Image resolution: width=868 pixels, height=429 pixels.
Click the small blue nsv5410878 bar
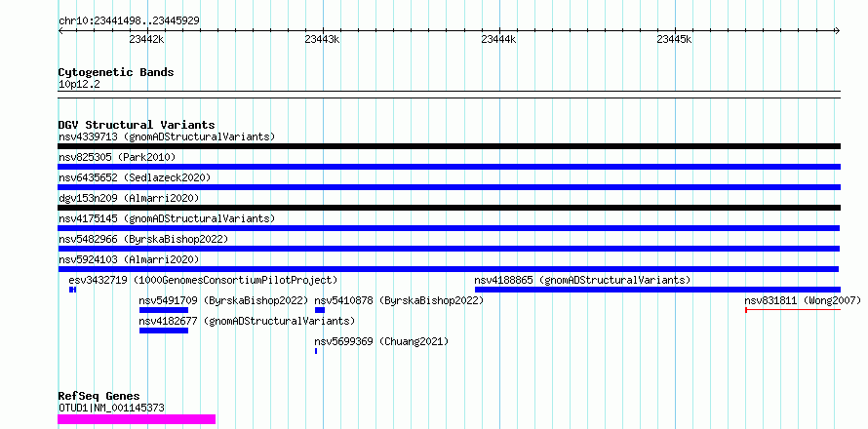320,310
